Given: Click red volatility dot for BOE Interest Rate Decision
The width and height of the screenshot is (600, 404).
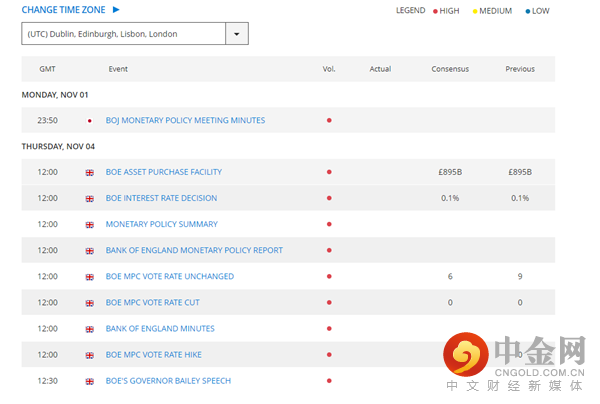Looking at the screenshot, I should [329, 198].
